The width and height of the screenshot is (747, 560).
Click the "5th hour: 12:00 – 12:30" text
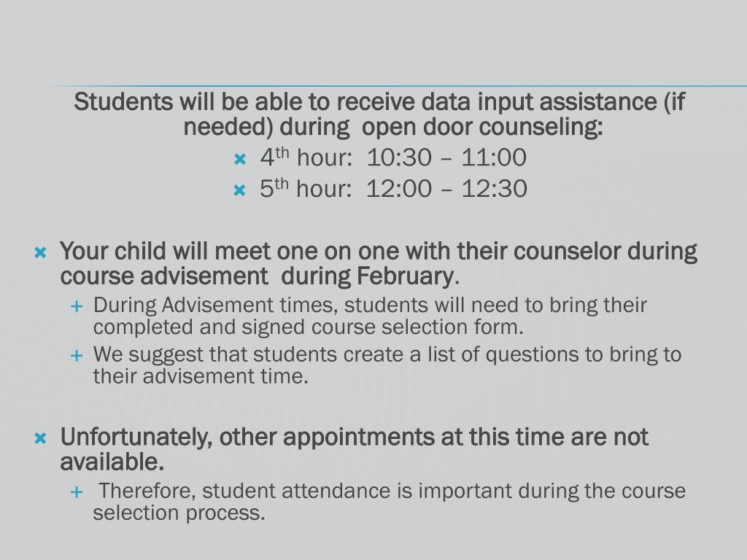click(x=393, y=189)
